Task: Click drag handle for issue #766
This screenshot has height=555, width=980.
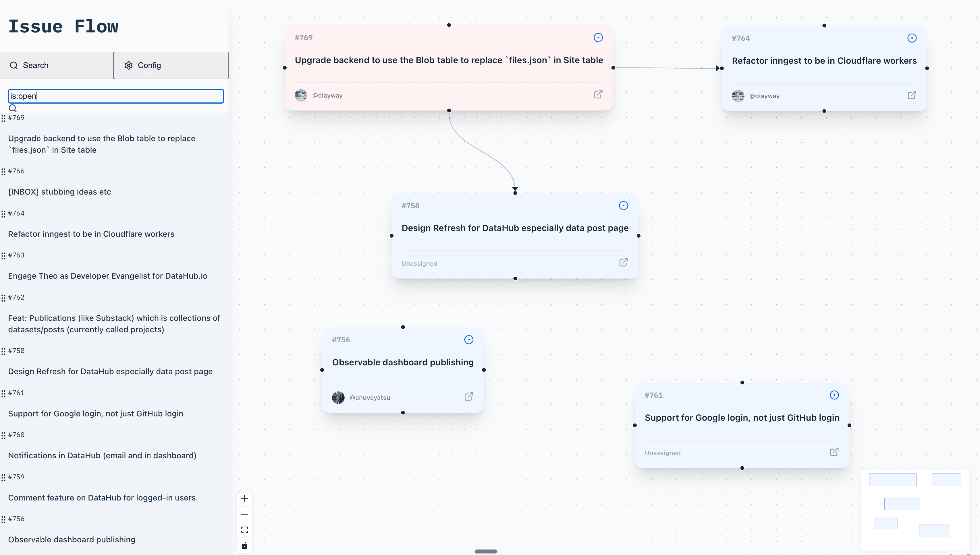Action: coord(3,172)
